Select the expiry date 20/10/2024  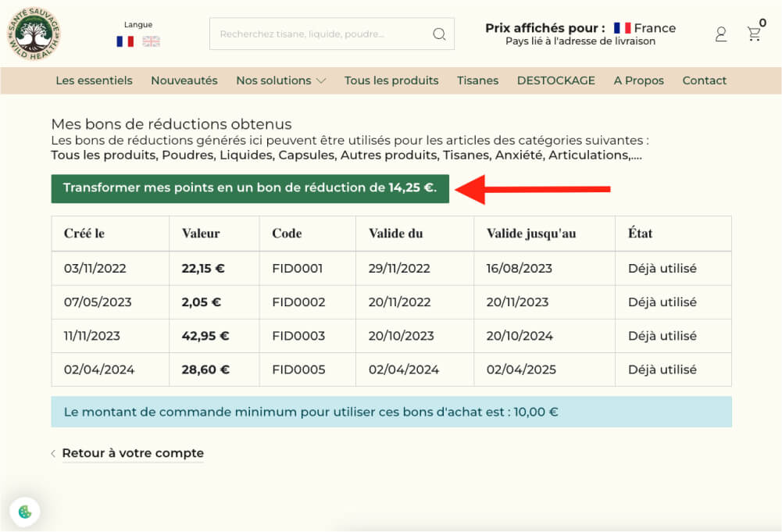[520, 336]
